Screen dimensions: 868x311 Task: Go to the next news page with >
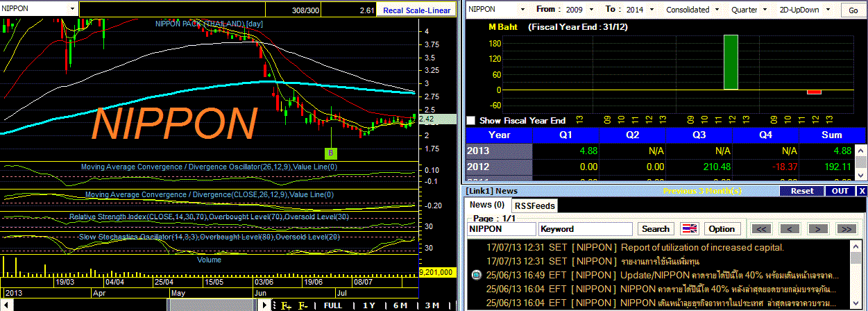[x=818, y=228]
